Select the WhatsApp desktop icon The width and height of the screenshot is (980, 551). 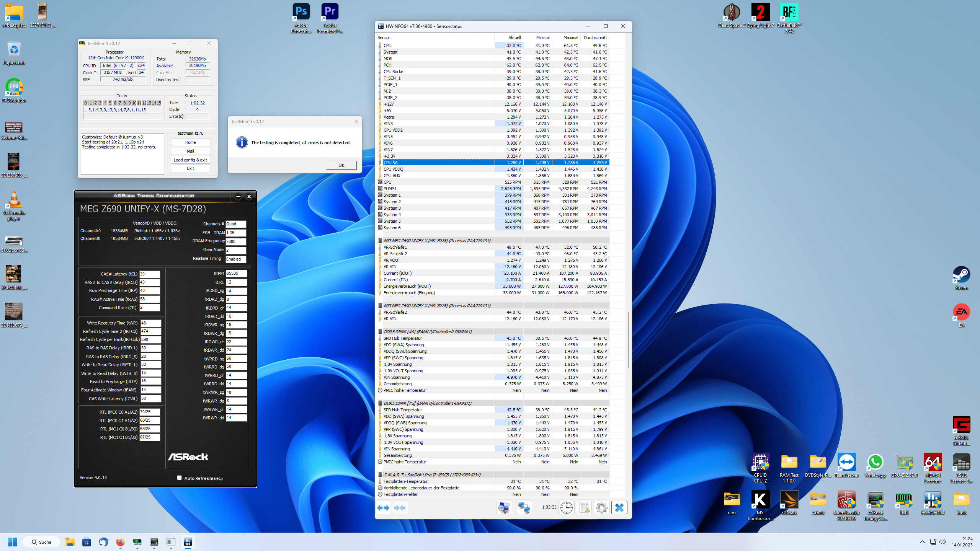(x=875, y=466)
